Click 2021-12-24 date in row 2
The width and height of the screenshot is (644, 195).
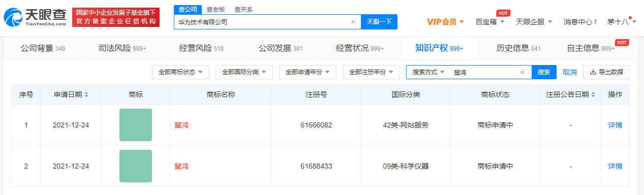pos(71,166)
